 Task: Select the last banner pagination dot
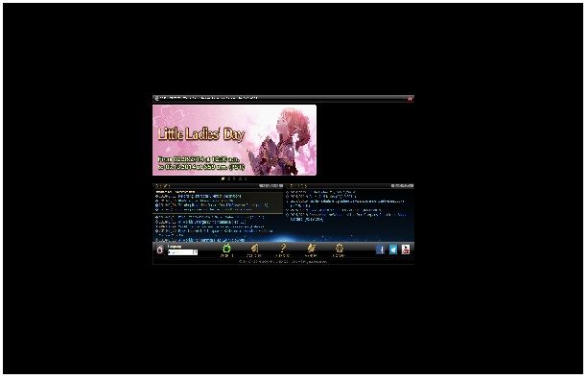pos(246,179)
